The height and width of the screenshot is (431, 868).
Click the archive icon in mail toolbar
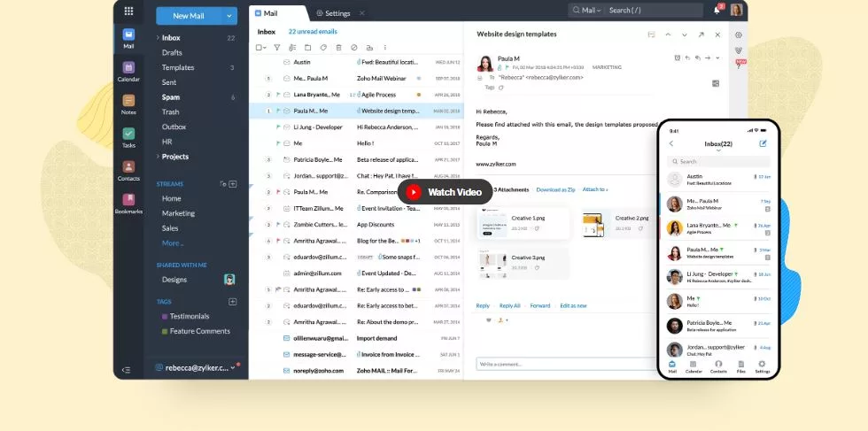[370, 48]
